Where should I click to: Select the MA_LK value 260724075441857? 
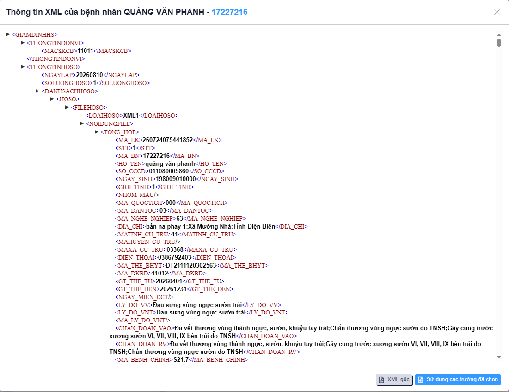(168, 140)
